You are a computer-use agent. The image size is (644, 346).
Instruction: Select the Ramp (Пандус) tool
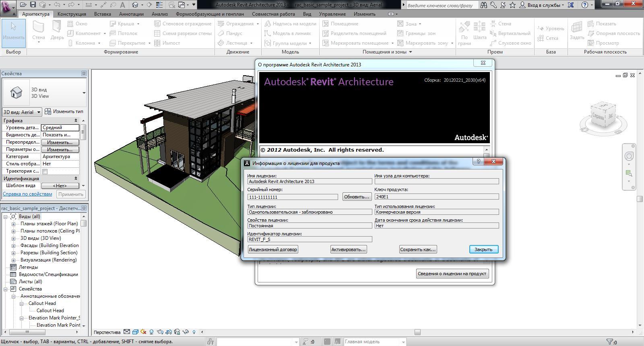pyautogui.click(x=230, y=33)
